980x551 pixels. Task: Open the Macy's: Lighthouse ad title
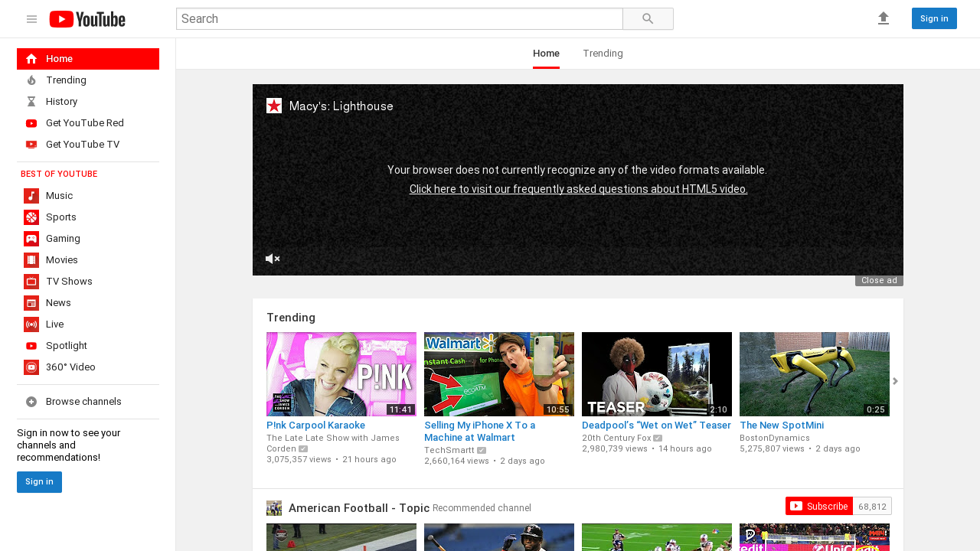341,106
